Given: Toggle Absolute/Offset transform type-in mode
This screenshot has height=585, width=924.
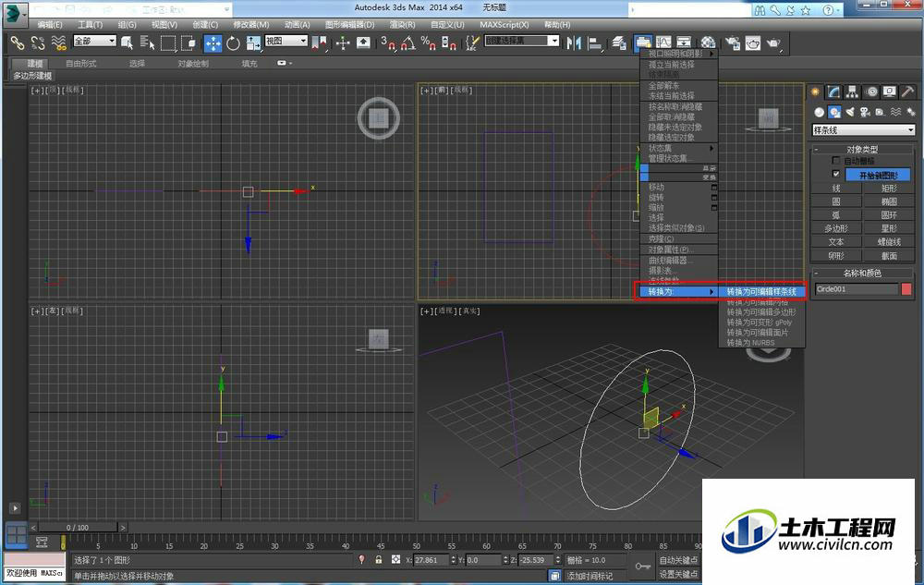Looking at the screenshot, I should pos(395,560).
